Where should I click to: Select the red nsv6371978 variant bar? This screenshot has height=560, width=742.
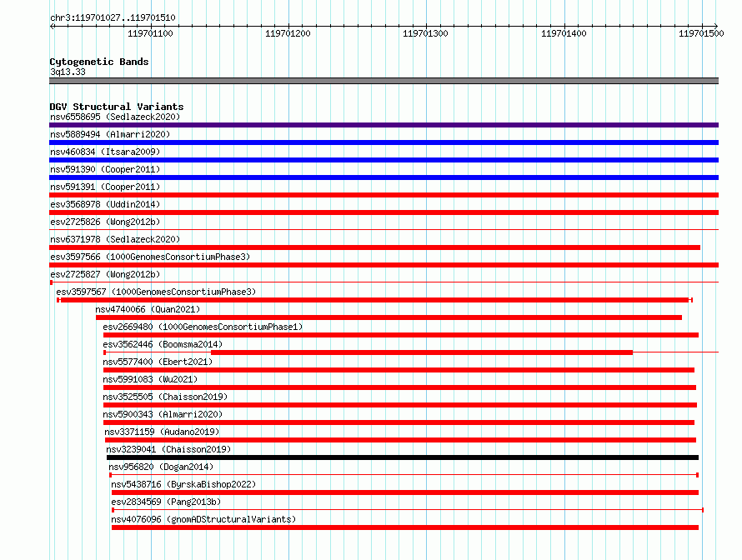375,247
